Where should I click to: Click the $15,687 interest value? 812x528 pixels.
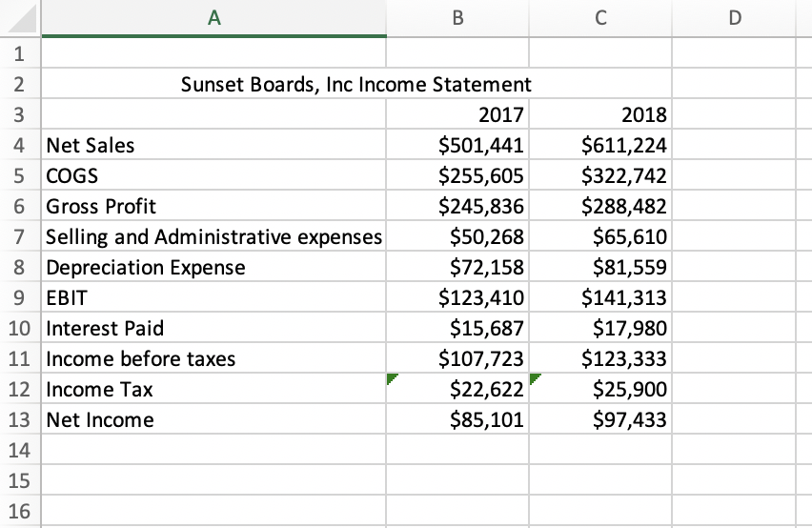457,328
